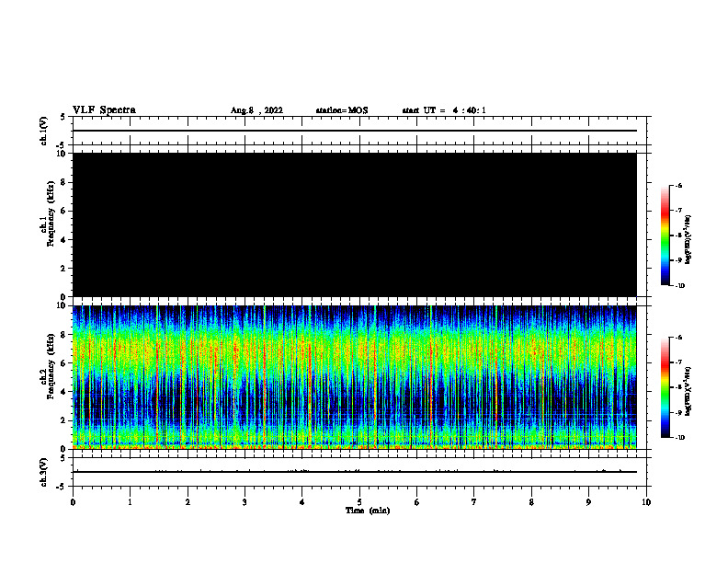Image resolution: width=728 pixels, height=563 pixels.
Task: Select the "start UT = 4 :40: 1" text
Action: [444, 110]
